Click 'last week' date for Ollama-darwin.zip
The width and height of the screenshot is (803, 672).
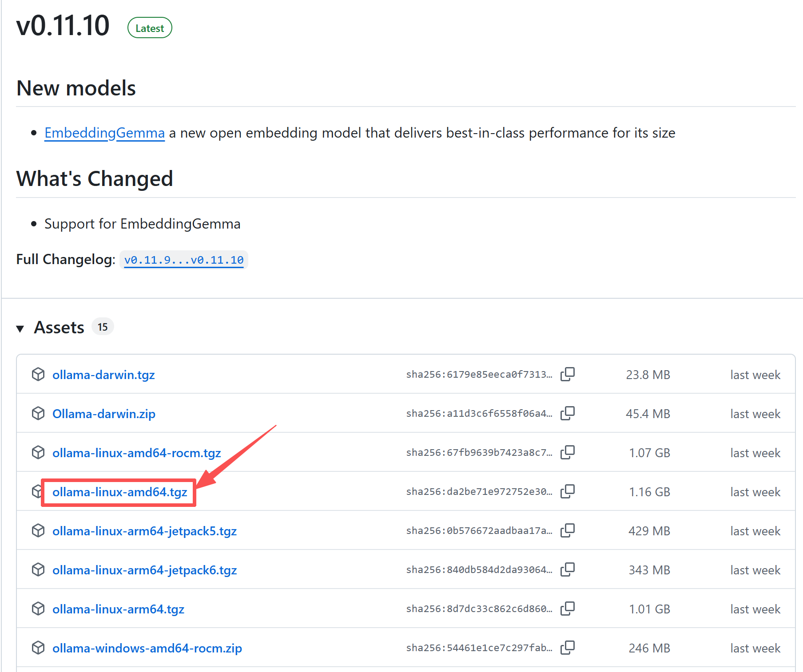(755, 414)
